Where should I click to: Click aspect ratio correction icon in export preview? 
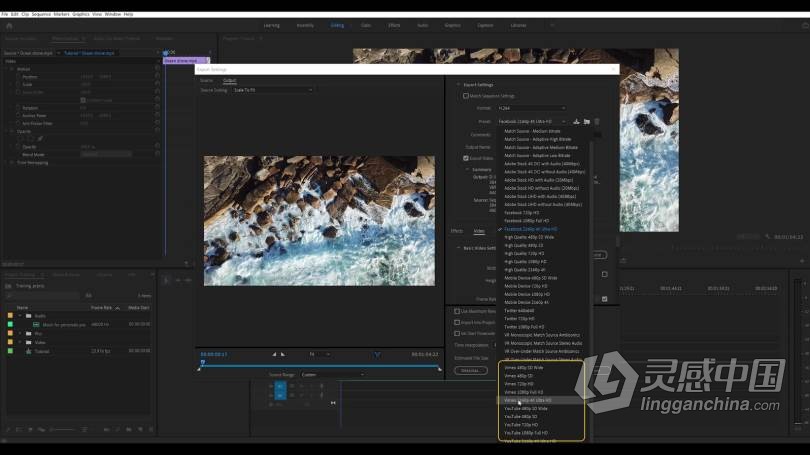coord(377,354)
